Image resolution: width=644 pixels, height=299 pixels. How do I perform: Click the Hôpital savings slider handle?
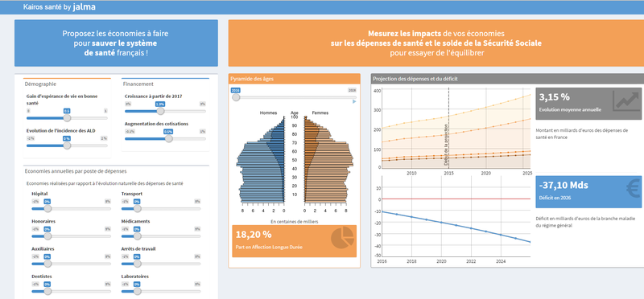click(x=47, y=208)
